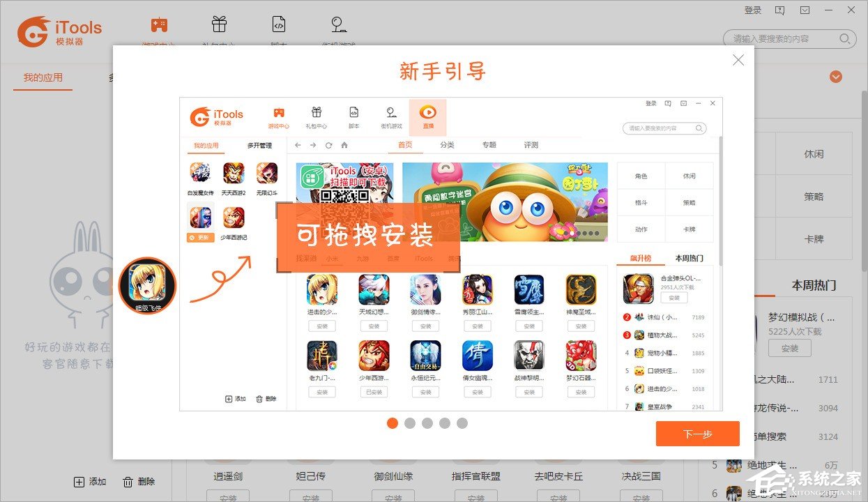868x502 pixels.
Task: Select the 休闲 category in main window
Action: pyautogui.click(x=814, y=154)
